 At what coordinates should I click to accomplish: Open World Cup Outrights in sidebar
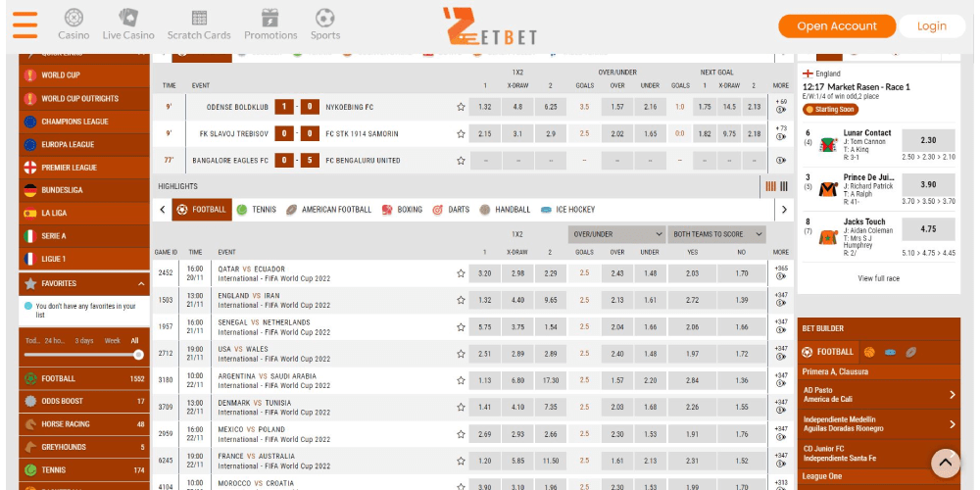click(x=84, y=98)
